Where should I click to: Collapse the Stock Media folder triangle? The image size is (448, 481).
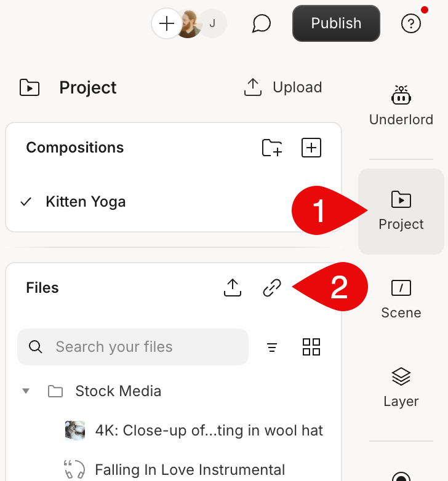point(26,391)
